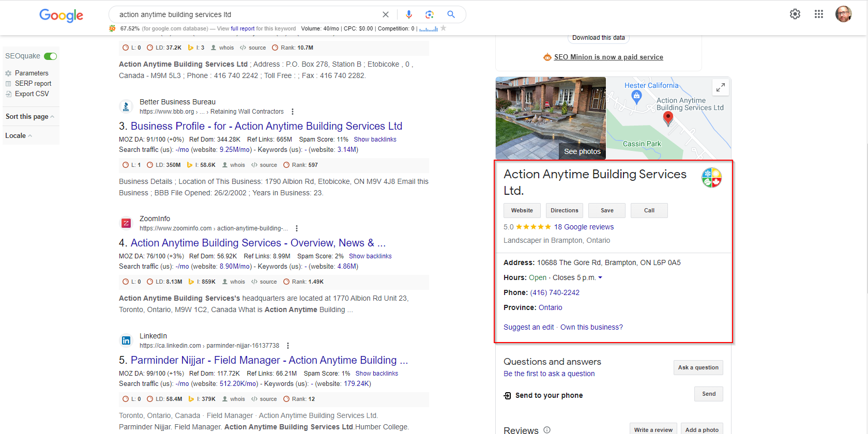Viewport: 868px width, 434px height.
Task: Open Google Lens image search icon
Action: tap(430, 14)
